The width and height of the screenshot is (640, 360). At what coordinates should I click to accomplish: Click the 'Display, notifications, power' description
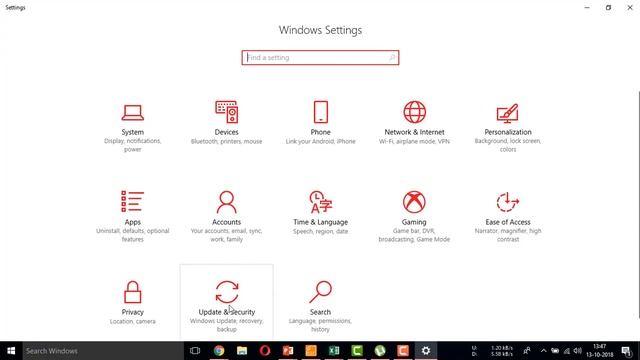click(x=133, y=145)
